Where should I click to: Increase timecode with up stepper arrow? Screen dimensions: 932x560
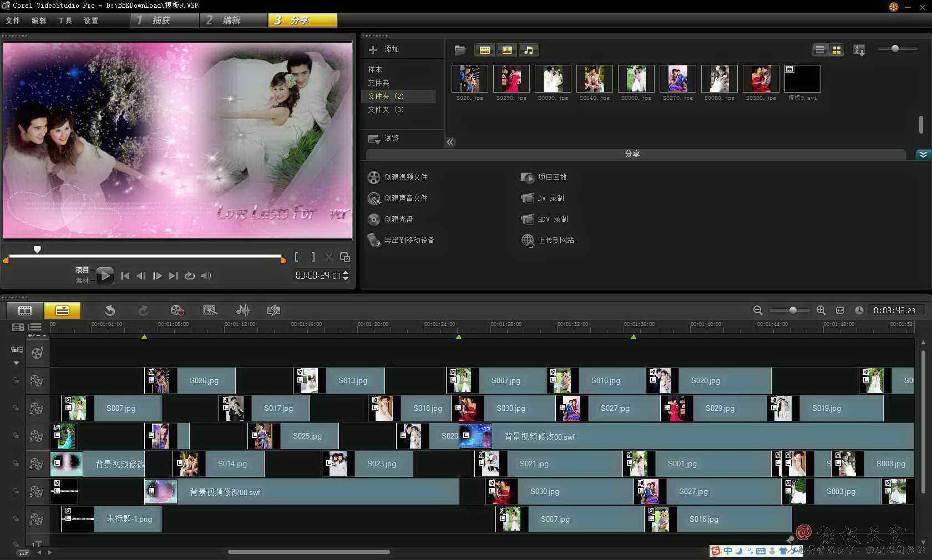tap(346, 273)
